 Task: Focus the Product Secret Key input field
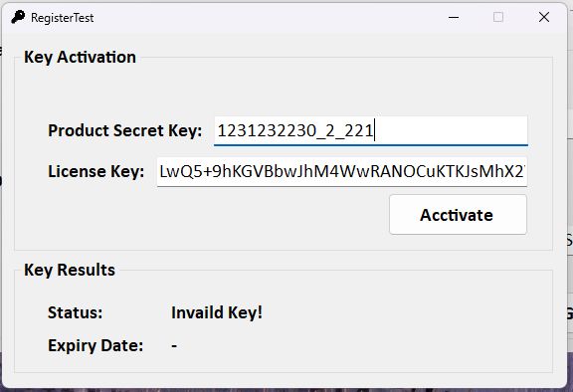(x=370, y=130)
